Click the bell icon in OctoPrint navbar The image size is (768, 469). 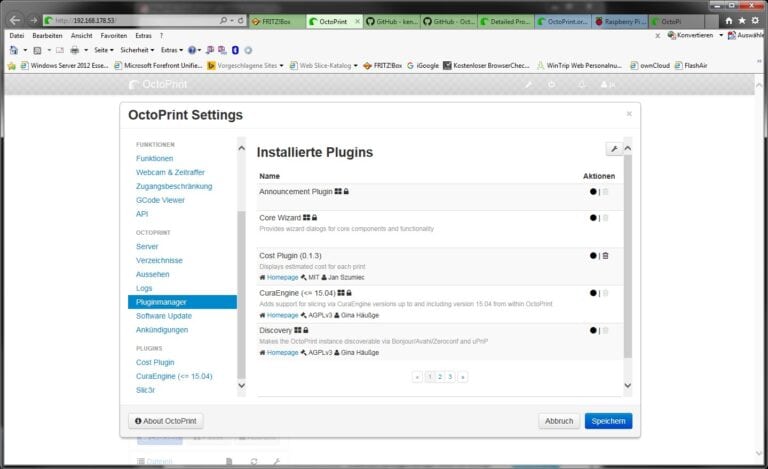point(581,85)
